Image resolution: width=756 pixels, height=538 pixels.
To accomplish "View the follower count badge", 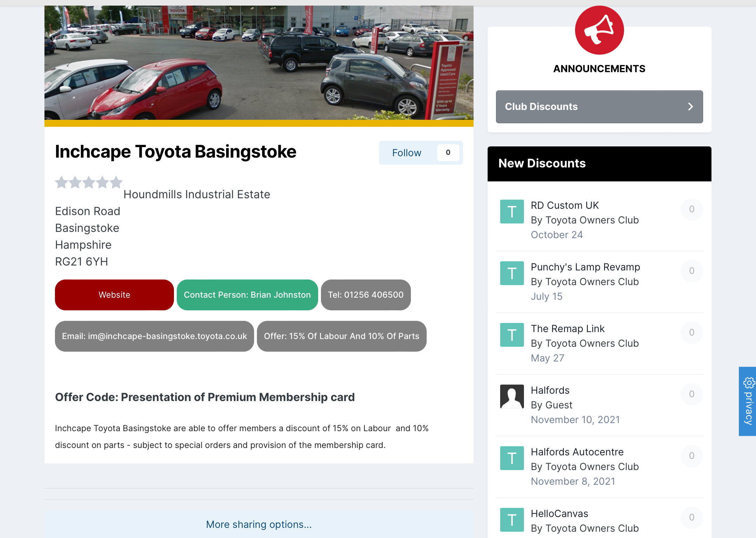I will click(x=448, y=153).
